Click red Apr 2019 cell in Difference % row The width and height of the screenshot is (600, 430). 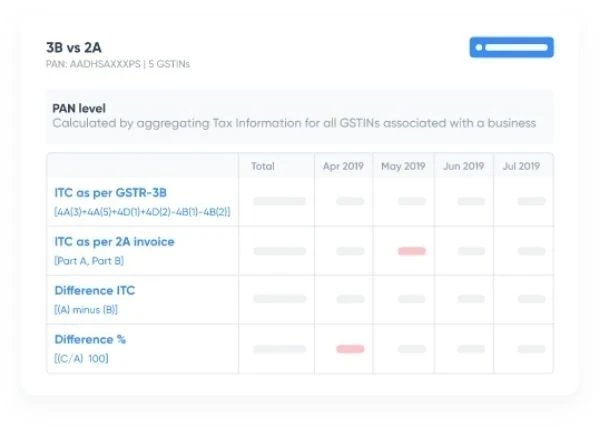tap(350, 349)
